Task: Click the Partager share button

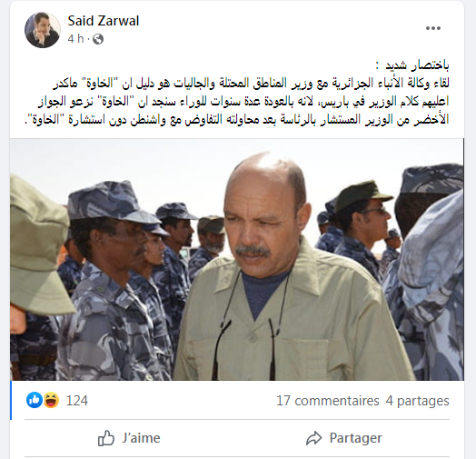Action: [343, 438]
